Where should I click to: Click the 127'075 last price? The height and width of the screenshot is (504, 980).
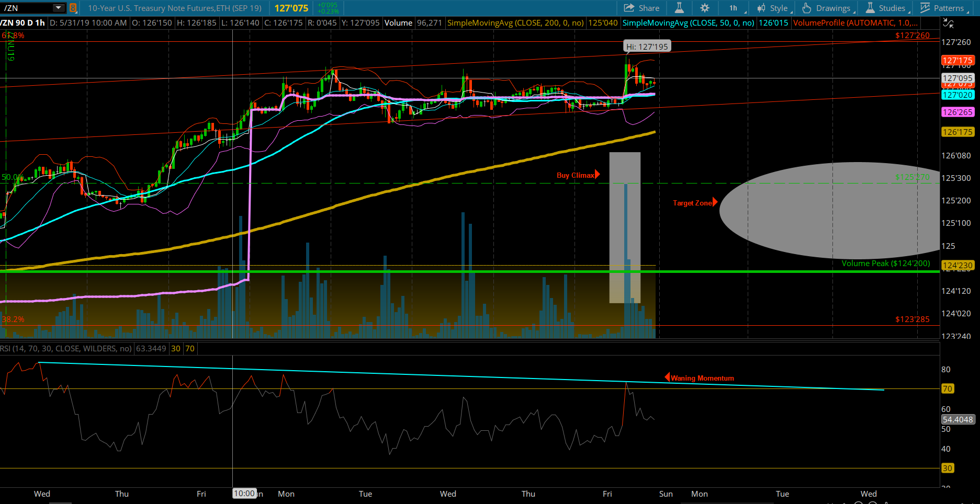291,8
